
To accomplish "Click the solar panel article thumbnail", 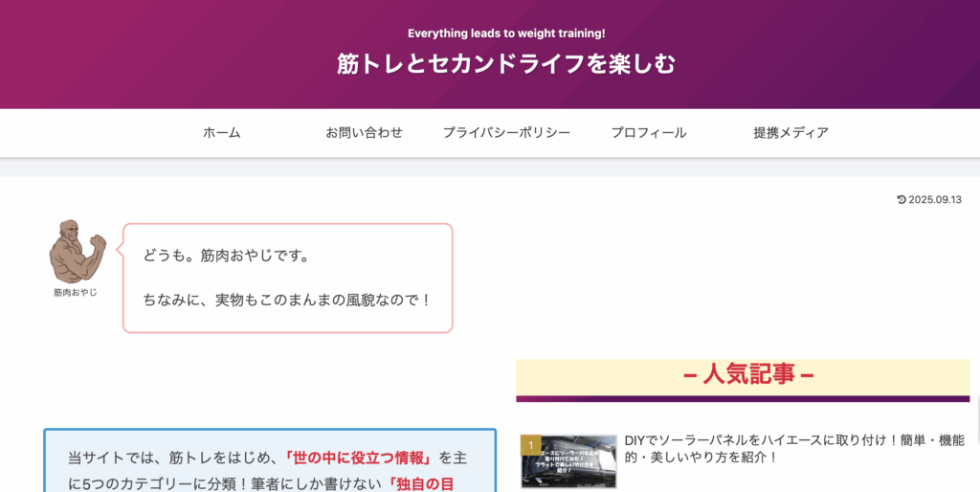I will (568, 461).
